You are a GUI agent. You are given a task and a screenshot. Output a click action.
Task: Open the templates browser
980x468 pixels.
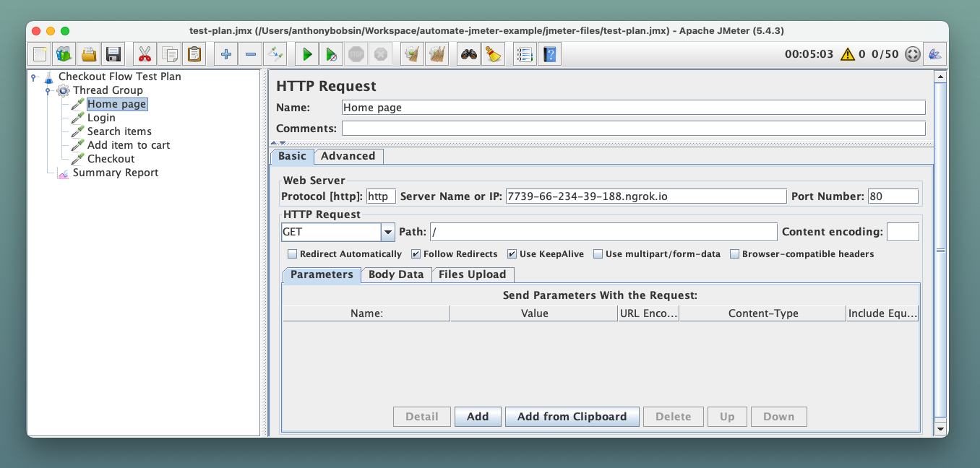63,53
